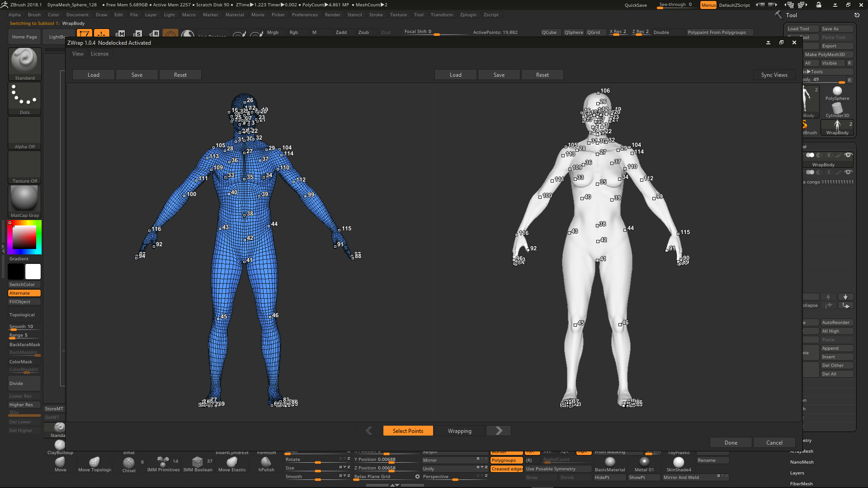Toggle the Polygroups option

click(x=507, y=460)
